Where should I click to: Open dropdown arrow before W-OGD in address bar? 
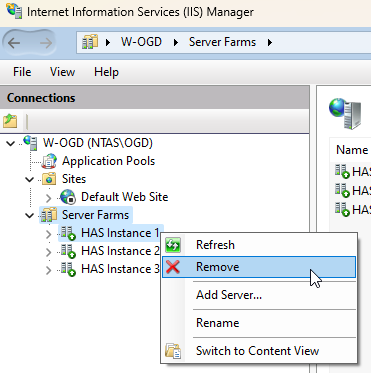(108, 43)
